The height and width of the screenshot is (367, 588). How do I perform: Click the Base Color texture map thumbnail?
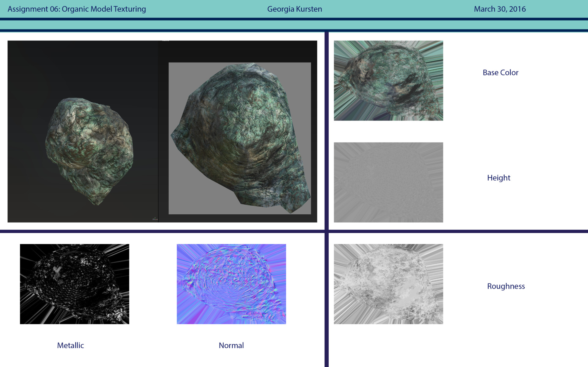(388, 80)
